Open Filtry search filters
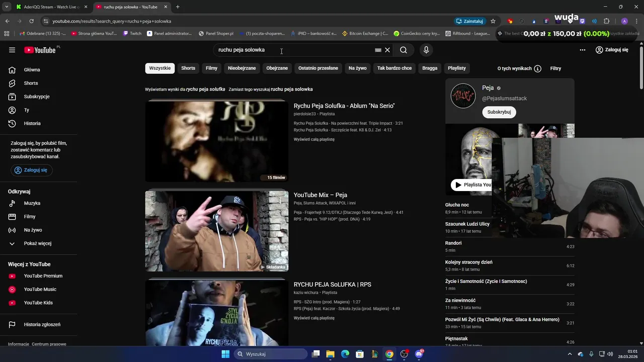Viewport: 644px width, 362px height. coord(555,68)
